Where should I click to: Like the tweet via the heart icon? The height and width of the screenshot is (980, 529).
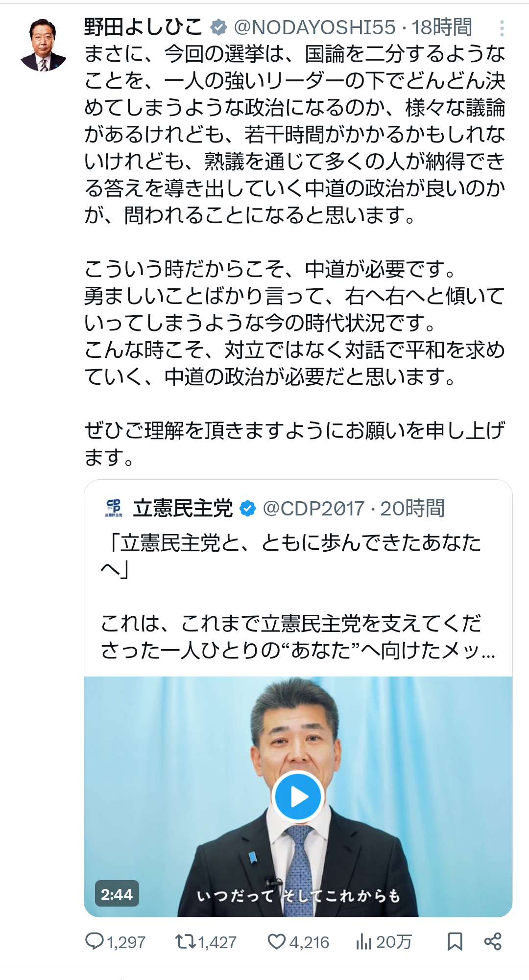click(277, 941)
